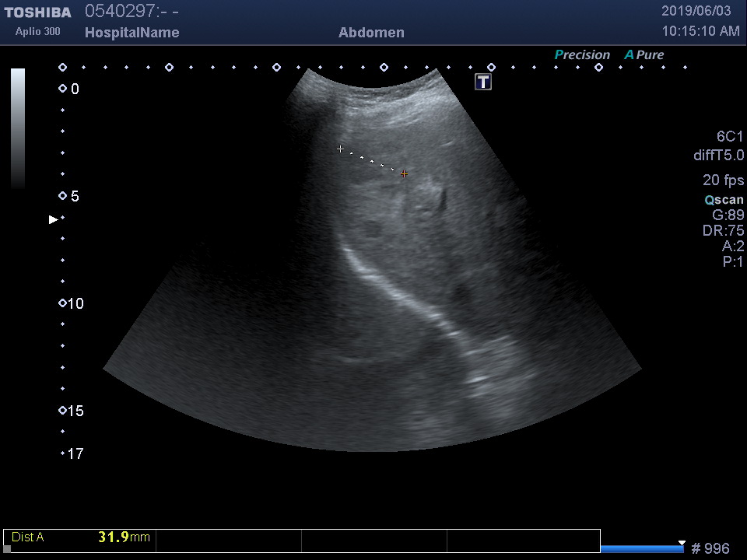Screen dimensions: 747x560
Task: Open the 6C1 transducer selection
Action: 730,137
